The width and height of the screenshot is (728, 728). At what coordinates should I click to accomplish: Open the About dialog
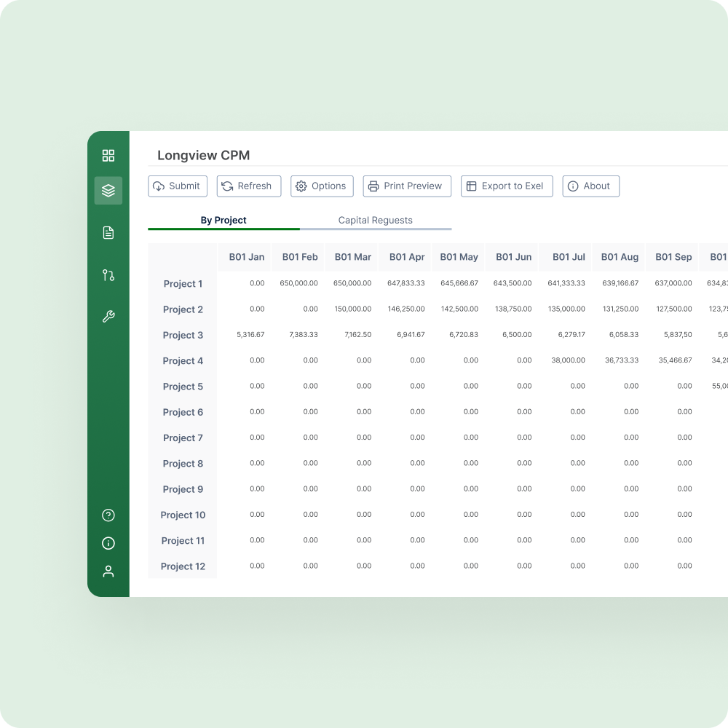coord(590,186)
